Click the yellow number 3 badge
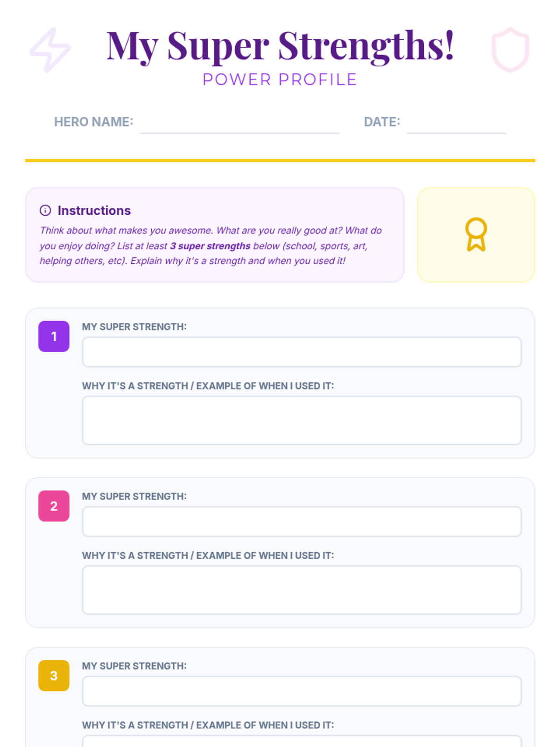The width and height of the screenshot is (560, 747). 54,675
